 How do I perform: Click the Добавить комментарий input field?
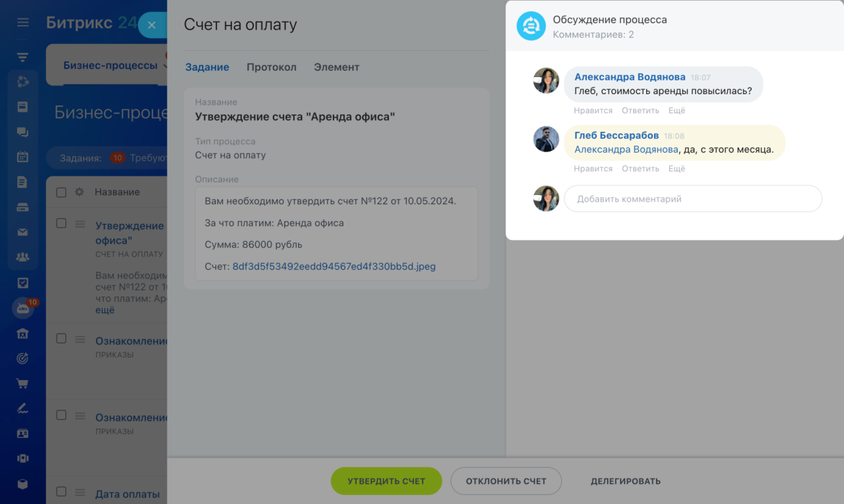point(693,199)
